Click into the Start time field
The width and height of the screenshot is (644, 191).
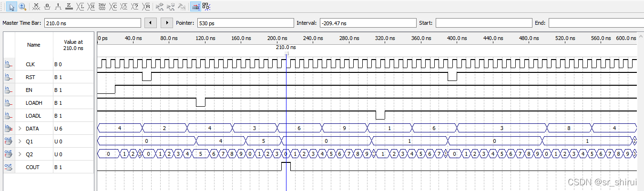coord(483,23)
